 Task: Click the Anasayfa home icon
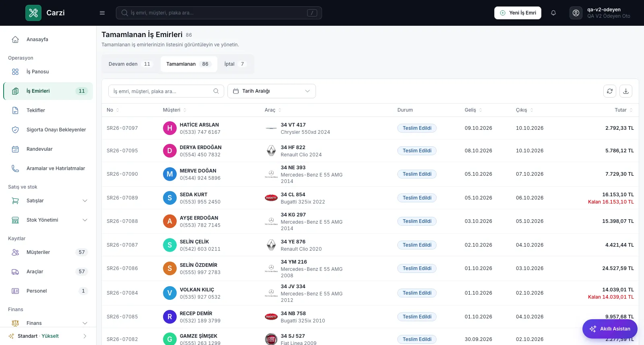pos(15,39)
